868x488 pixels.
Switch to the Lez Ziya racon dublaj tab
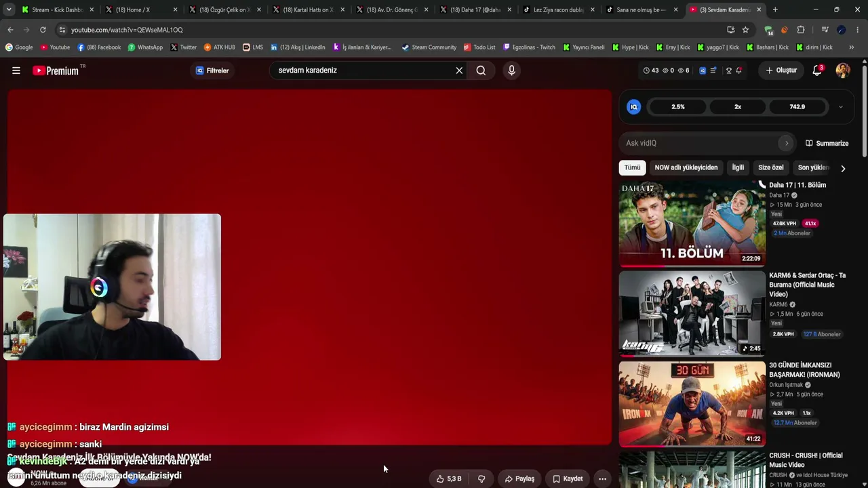[559, 9]
